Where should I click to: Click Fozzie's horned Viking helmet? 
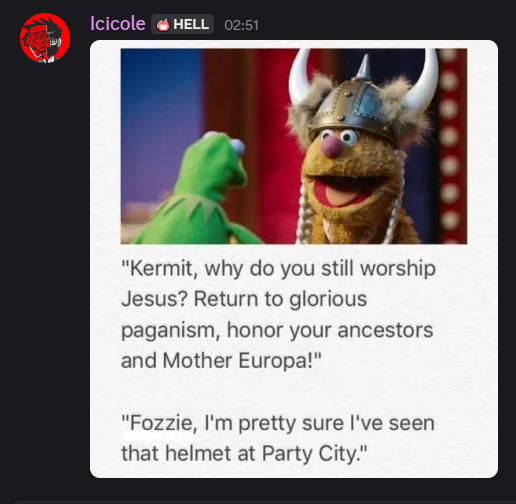362,97
